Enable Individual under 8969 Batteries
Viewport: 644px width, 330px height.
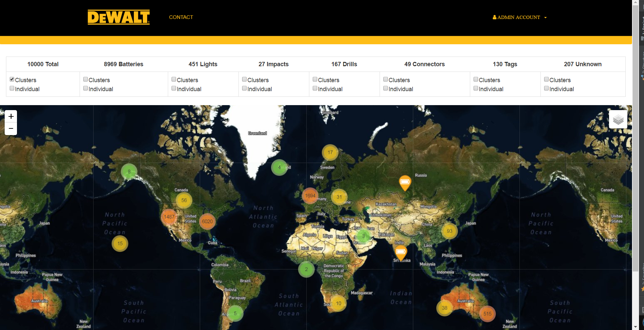click(x=86, y=88)
